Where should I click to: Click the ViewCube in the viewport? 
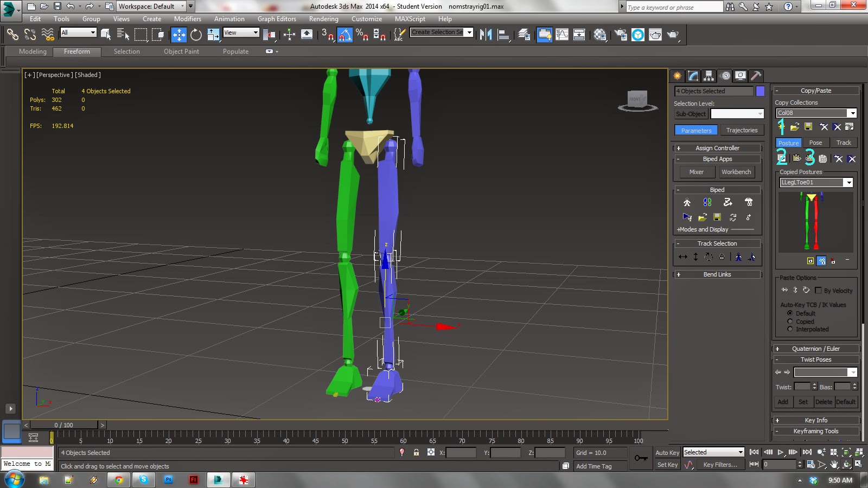coord(637,100)
